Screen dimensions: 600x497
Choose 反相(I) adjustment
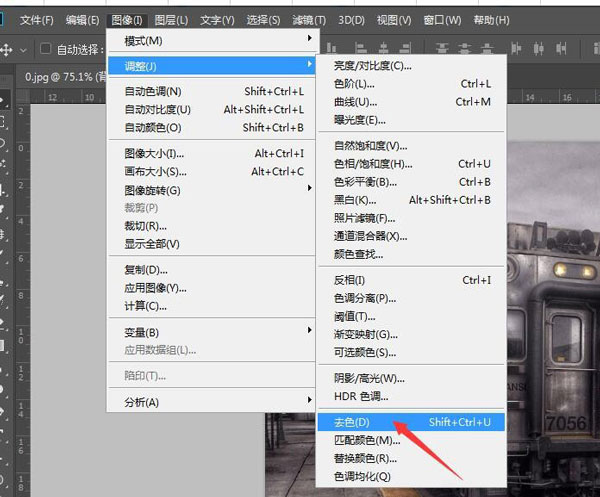pyautogui.click(x=411, y=280)
